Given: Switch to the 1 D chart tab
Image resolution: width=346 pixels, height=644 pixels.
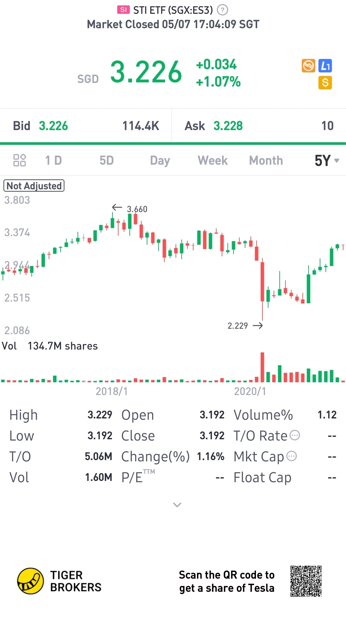Looking at the screenshot, I should pyautogui.click(x=54, y=161).
